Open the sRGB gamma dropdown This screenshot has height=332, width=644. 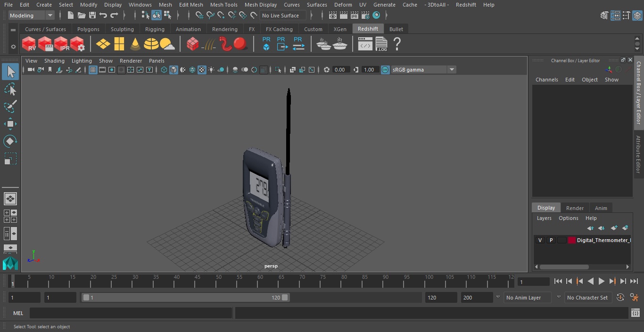(x=423, y=70)
